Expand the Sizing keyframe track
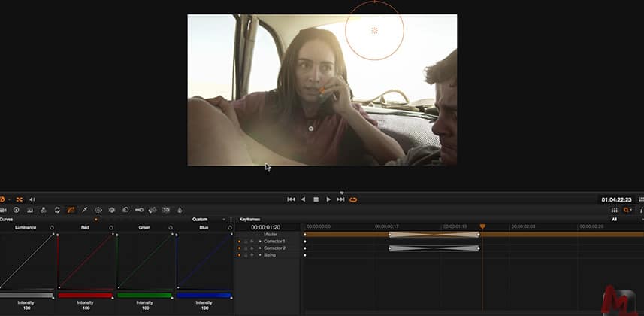Image resolution: width=644 pixels, height=316 pixels. click(260, 255)
